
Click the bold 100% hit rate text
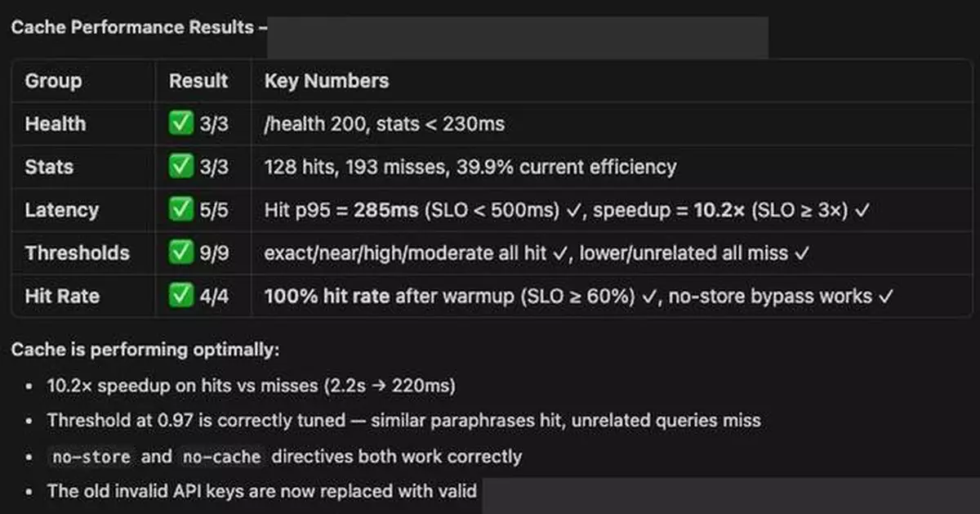(x=327, y=296)
